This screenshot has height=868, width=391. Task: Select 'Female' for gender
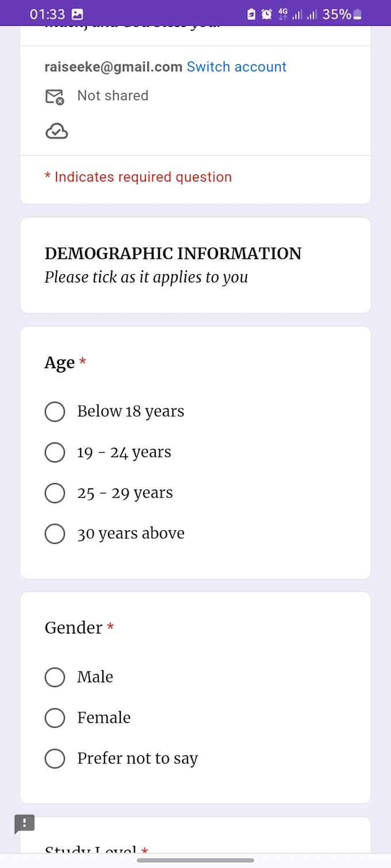tap(55, 718)
